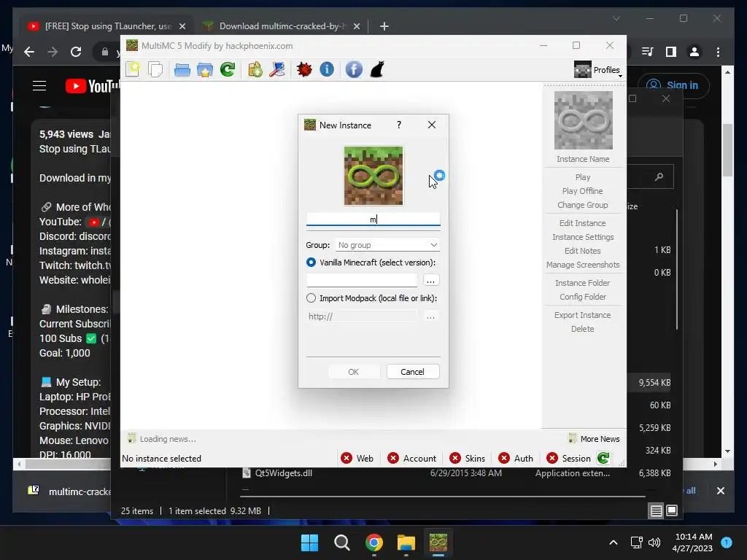Open Chrome three-dot menu
Screen dimensions: 747x560
[719, 52]
